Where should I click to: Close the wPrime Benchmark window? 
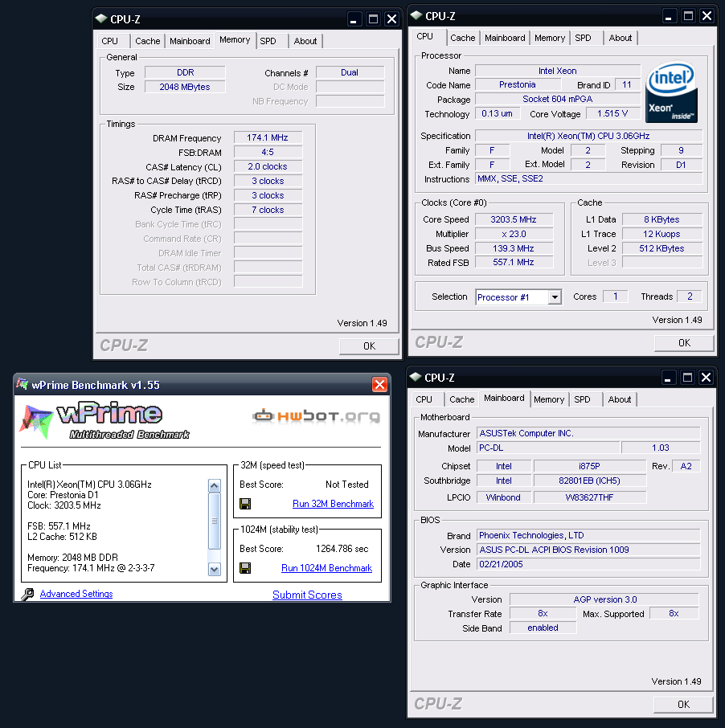click(x=380, y=384)
